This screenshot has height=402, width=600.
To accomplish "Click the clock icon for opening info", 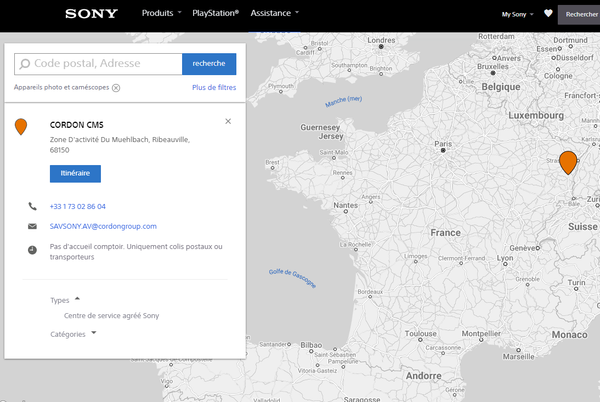I will coord(32,247).
